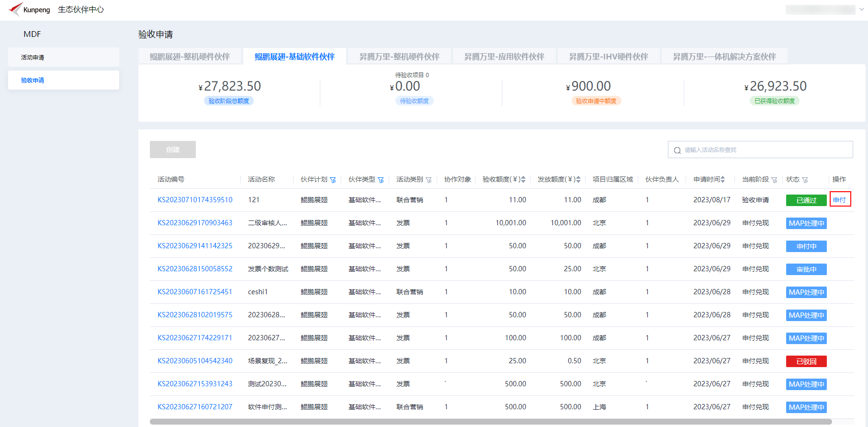
Task: Open activity KS20230627174229171
Action: (x=195, y=338)
